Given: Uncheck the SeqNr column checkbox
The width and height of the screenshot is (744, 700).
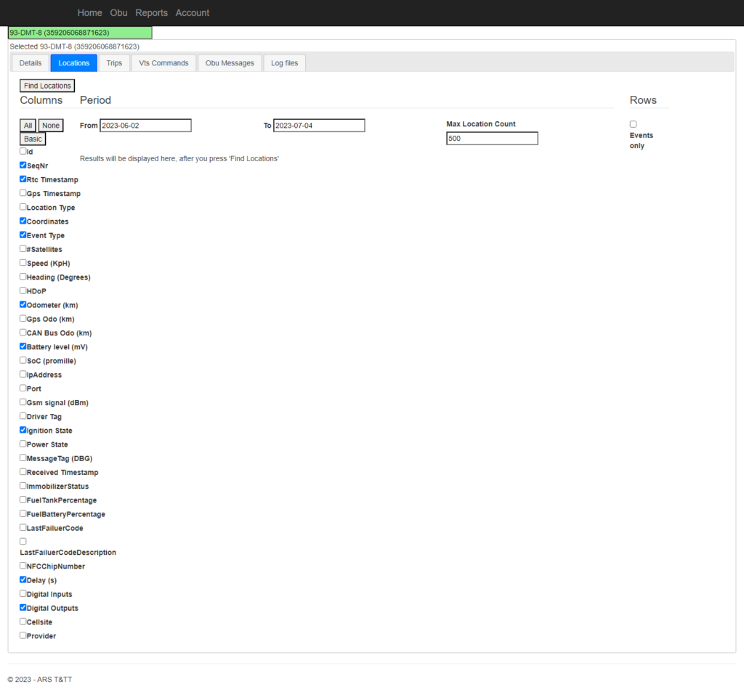Looking at the screenshot, I should click(x=23, y=165).
